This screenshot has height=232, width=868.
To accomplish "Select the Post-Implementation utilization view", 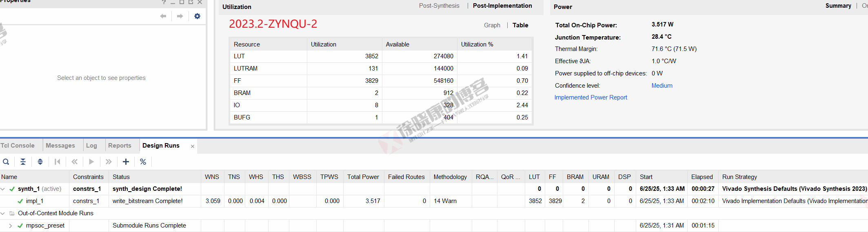I will pyautogui.click(x=502, y=6).
